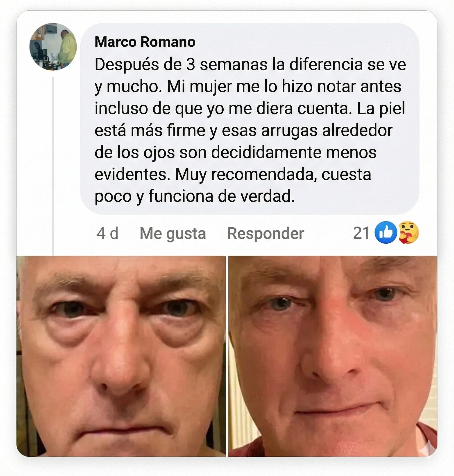Click the gray comment bubble background
This screenshot has height=476, width=454.
(x=250, y=119)
